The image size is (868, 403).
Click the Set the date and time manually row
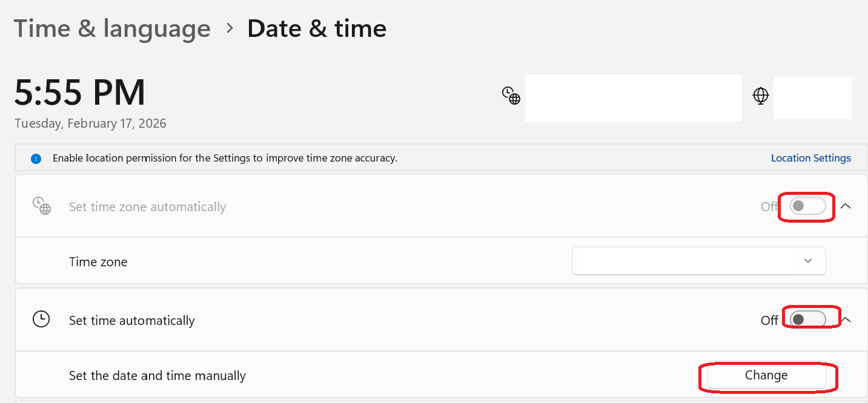tap(441, 375)
